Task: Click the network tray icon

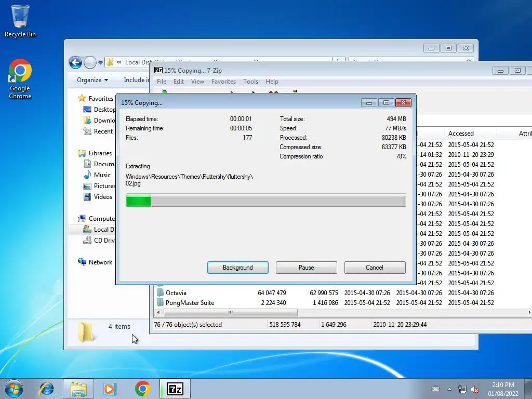Action: pos(462,389)
